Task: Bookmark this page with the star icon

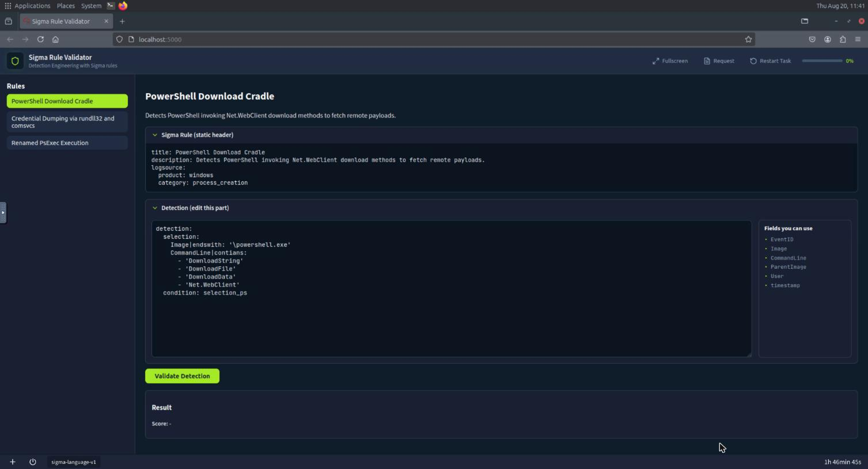Action: point(748,39)
